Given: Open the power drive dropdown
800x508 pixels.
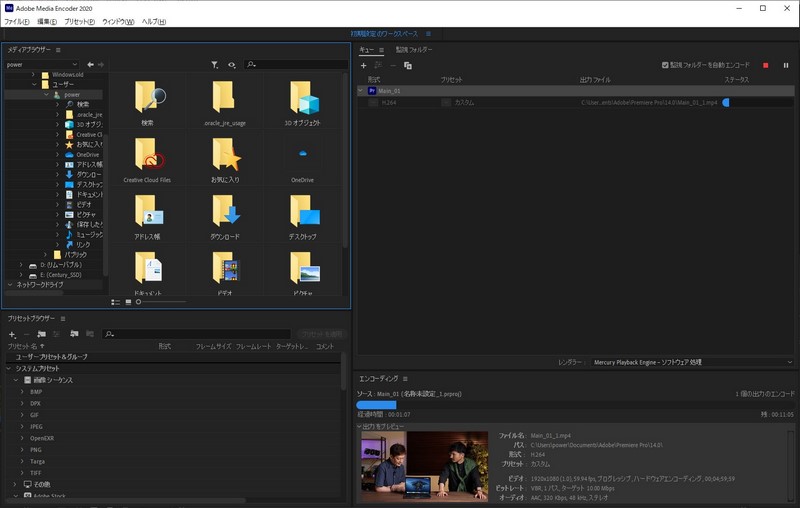Looking at the screenshot, I should coord(42,65).
